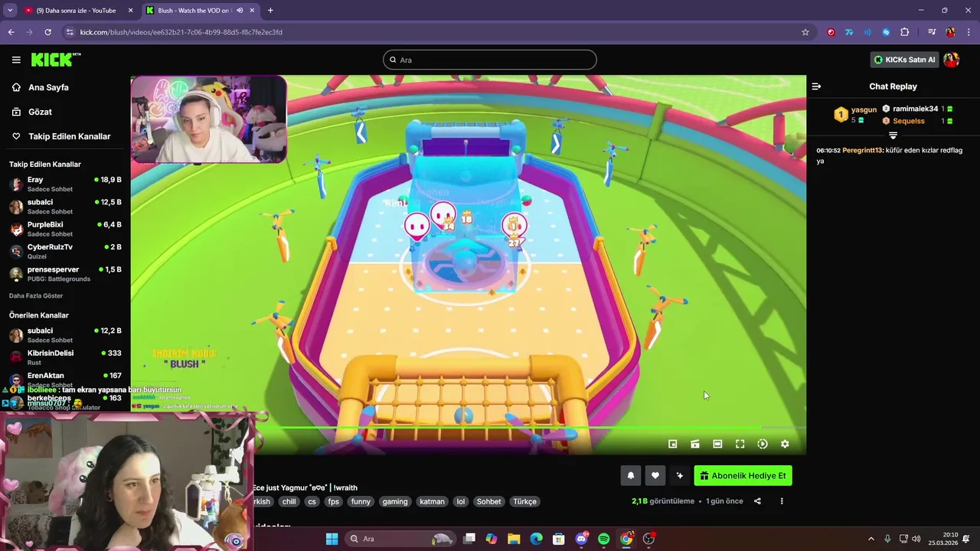
Task: Open the sparkle button beside the heart
Action: coord(680,476)
